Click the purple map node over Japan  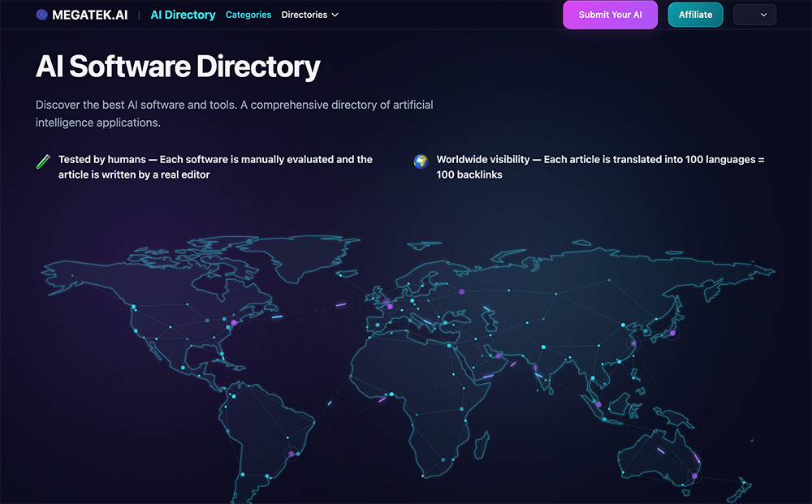tap(672, 333)
